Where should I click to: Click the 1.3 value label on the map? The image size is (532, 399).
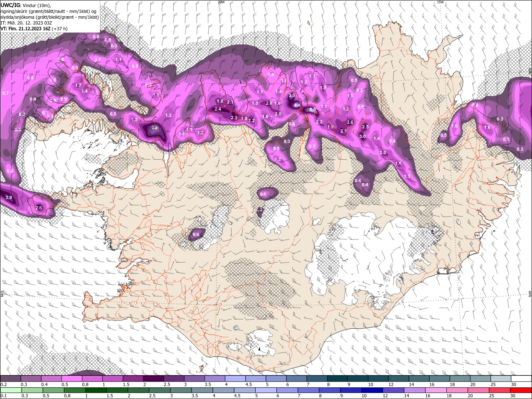pos(407,177)
